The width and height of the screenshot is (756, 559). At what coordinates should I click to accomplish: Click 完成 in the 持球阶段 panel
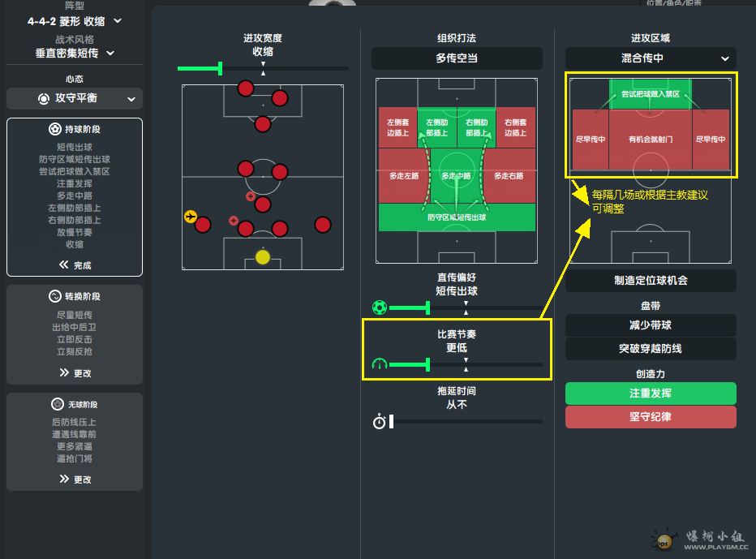tap(75, 265)
